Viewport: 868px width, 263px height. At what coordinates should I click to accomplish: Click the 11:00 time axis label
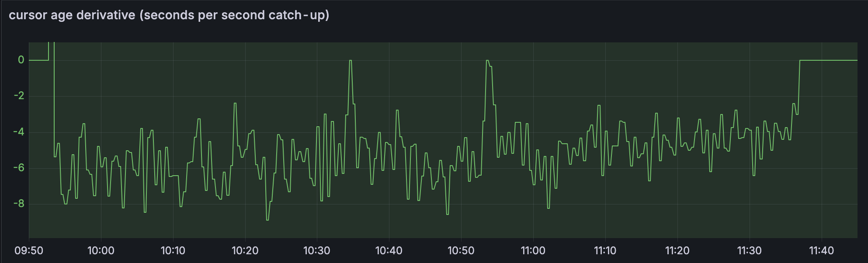(x=533, y=251)
